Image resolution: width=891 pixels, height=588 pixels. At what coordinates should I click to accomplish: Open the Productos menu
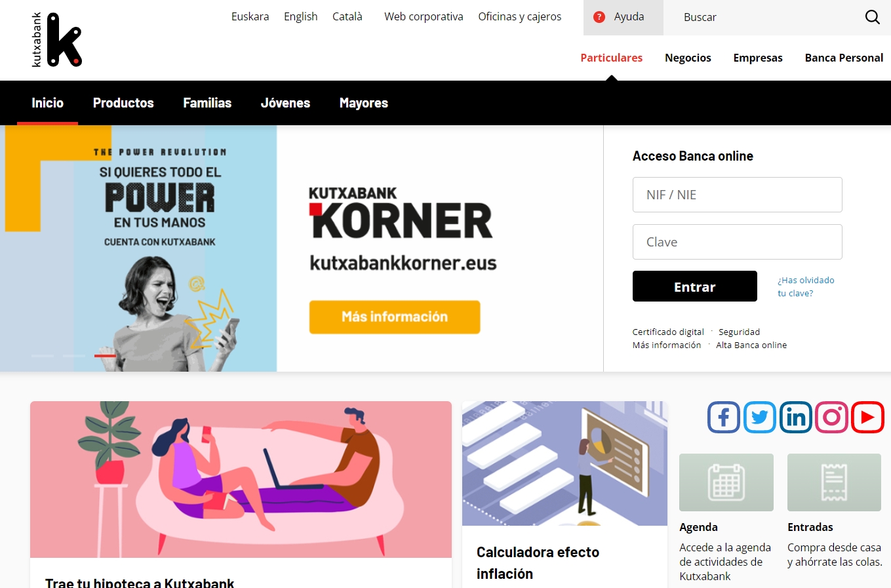[x=123, y=103]
